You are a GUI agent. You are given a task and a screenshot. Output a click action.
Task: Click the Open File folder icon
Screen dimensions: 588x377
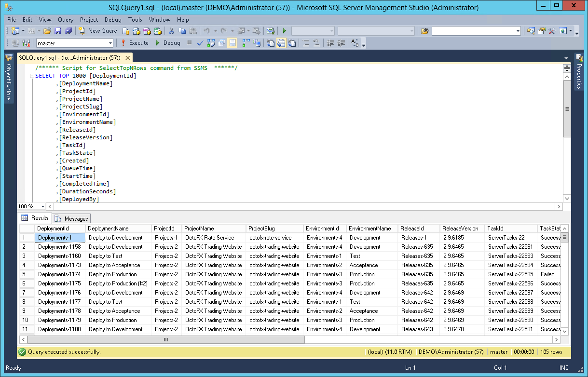[47, 31]
